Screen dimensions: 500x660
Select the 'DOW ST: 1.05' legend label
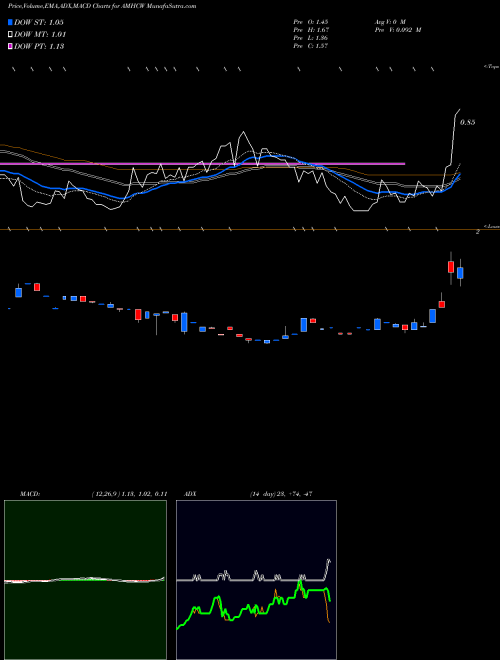click(39, 22)
